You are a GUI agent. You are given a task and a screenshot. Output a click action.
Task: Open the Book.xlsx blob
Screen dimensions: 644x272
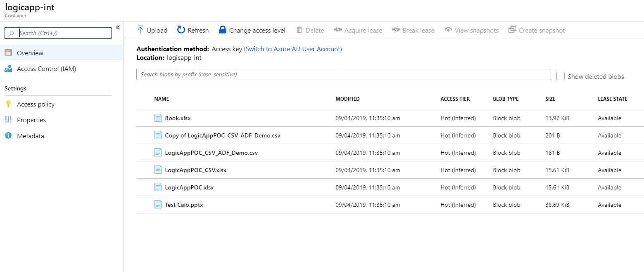178,118
